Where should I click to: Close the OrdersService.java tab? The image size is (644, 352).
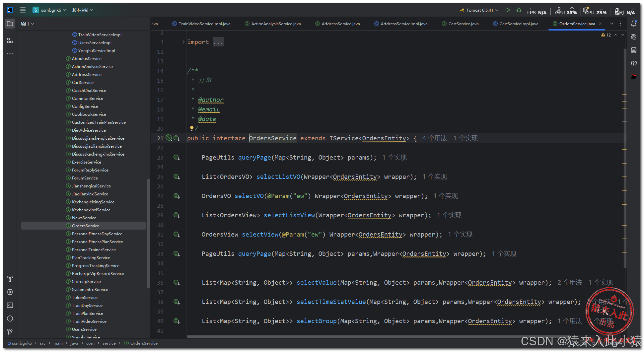pos(600,24)
